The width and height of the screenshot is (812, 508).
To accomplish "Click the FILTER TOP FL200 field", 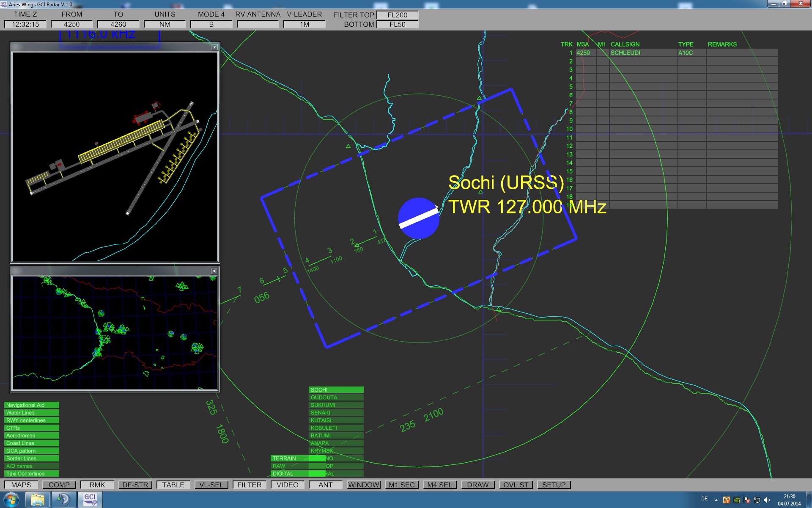I will tap(397, 15).
